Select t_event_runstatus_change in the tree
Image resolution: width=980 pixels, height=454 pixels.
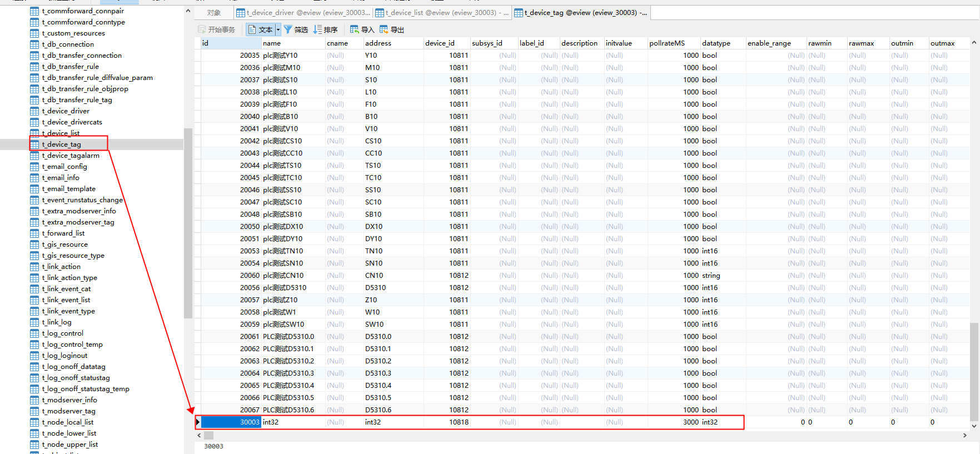[82, 200]
